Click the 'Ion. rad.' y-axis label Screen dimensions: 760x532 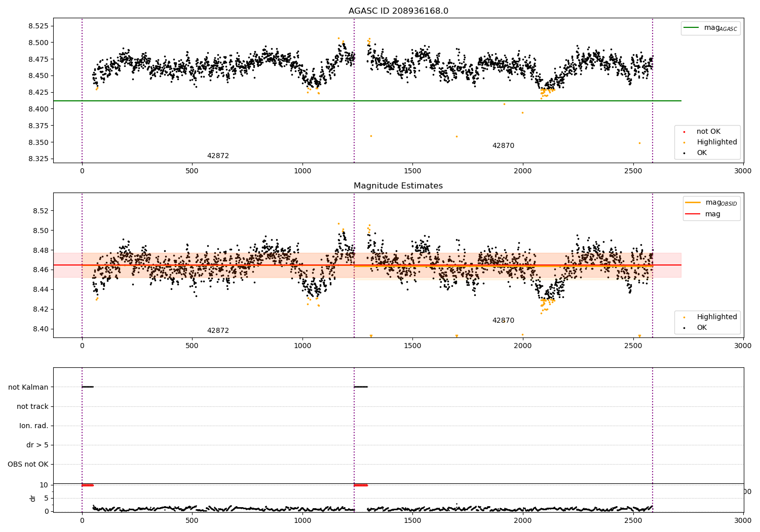34,426
